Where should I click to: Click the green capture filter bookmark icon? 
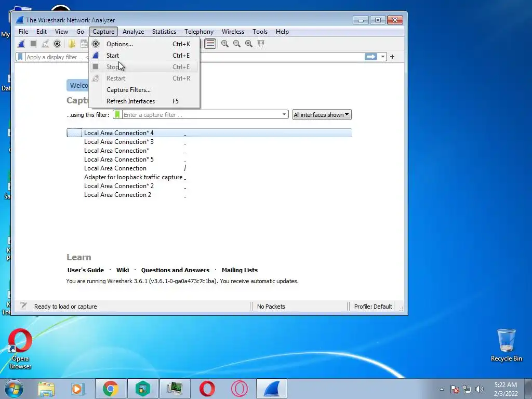tap(117, 115)
